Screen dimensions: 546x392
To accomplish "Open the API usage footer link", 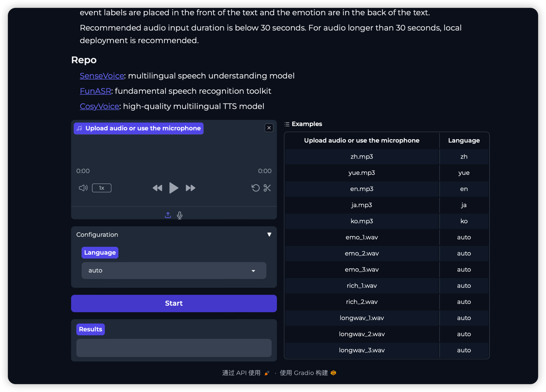I will coord(242,373).
